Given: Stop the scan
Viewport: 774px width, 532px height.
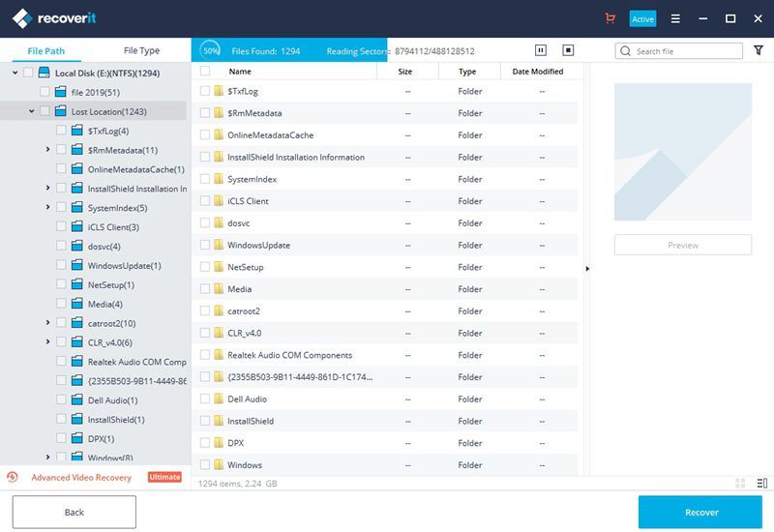Looking at the screenshot, I should pos(568,50).
